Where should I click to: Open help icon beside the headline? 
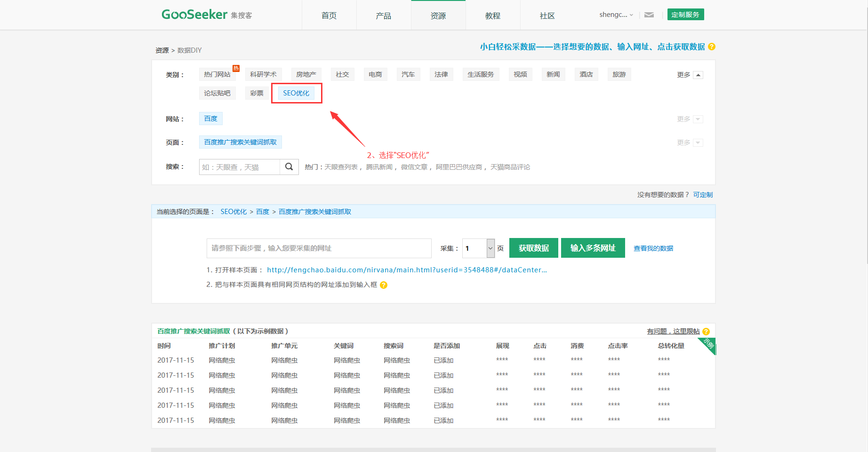coord(712,47)
